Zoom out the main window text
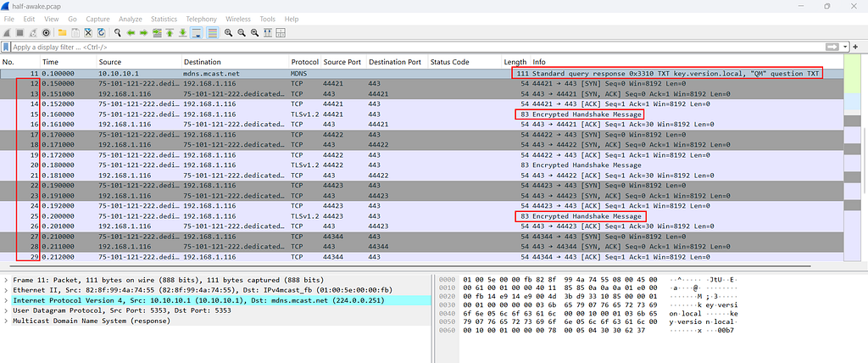 pos(242,33)
